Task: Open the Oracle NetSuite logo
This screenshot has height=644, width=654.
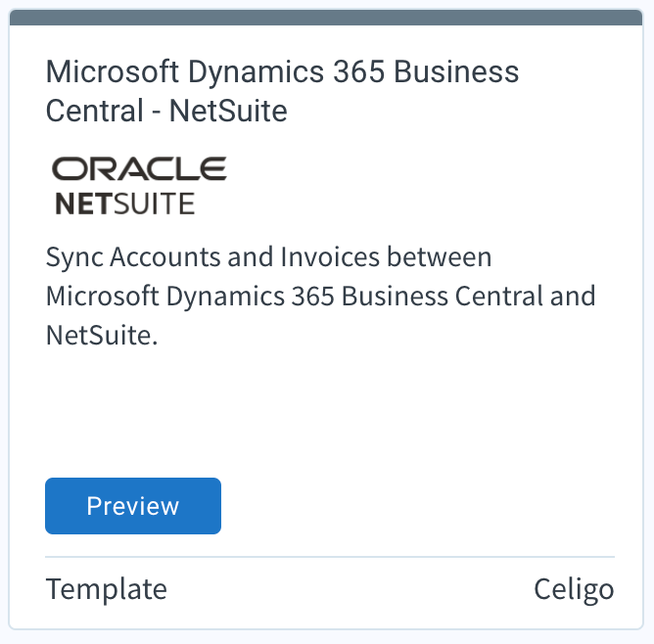Action: tap(139, 186)
